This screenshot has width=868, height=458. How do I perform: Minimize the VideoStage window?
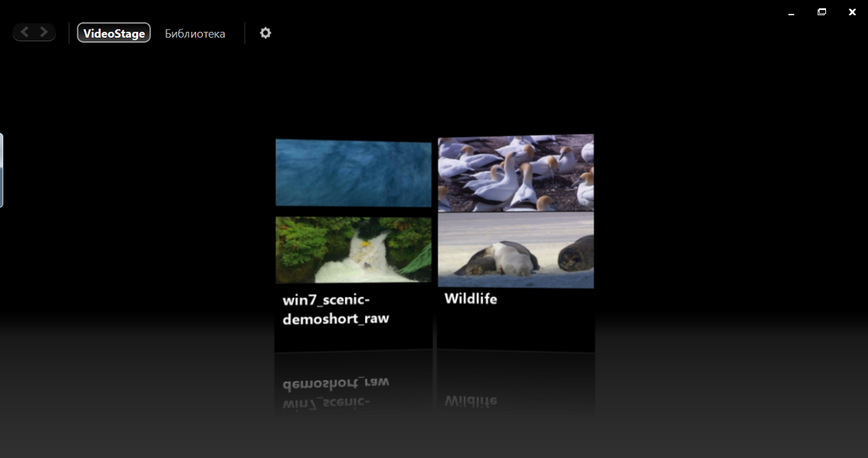click(x=791, y=12)
